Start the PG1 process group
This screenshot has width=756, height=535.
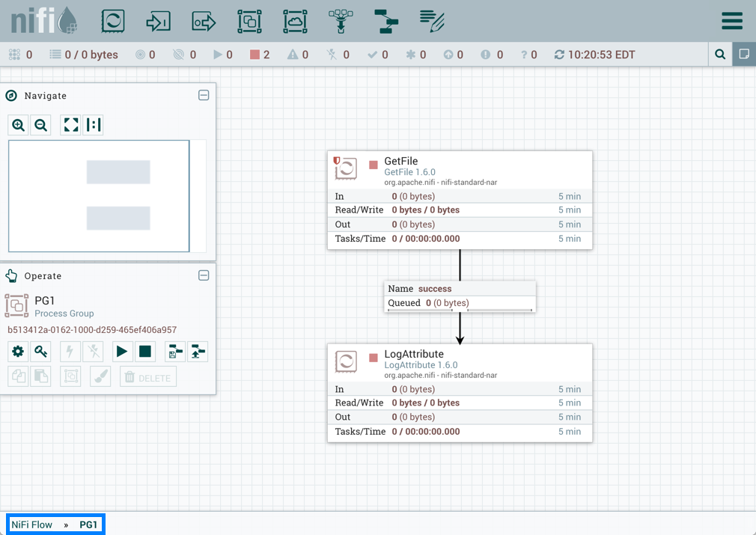tap(121, 351)
